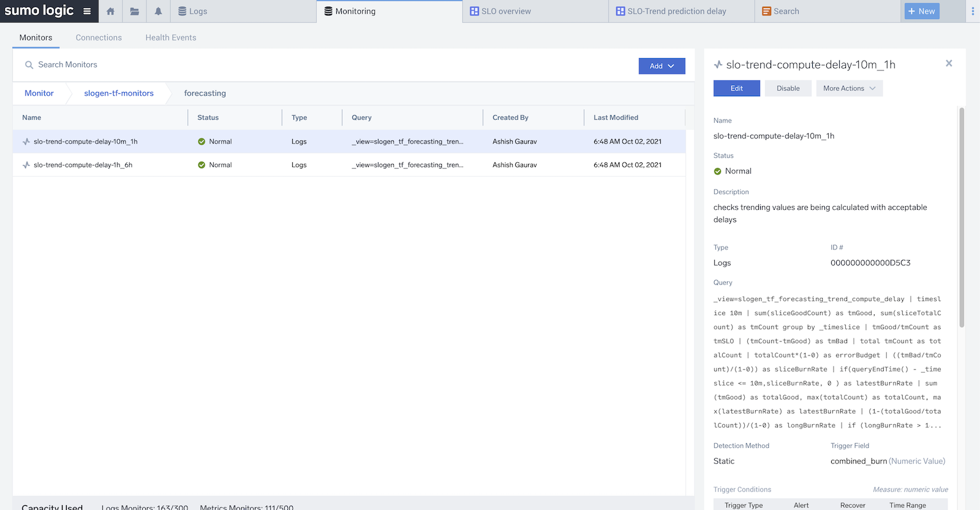Sort by Type column header

click(x=300, y=118)
